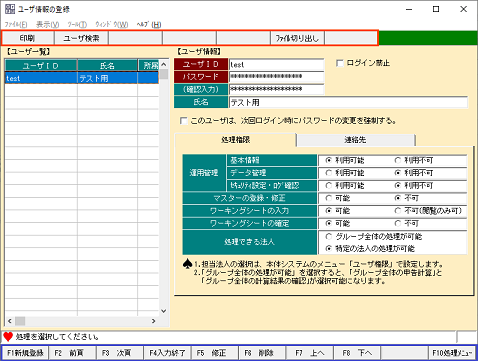The image size is (478, 361).
Task: Click F3 次頁 function key button
Action: [120, 353]
